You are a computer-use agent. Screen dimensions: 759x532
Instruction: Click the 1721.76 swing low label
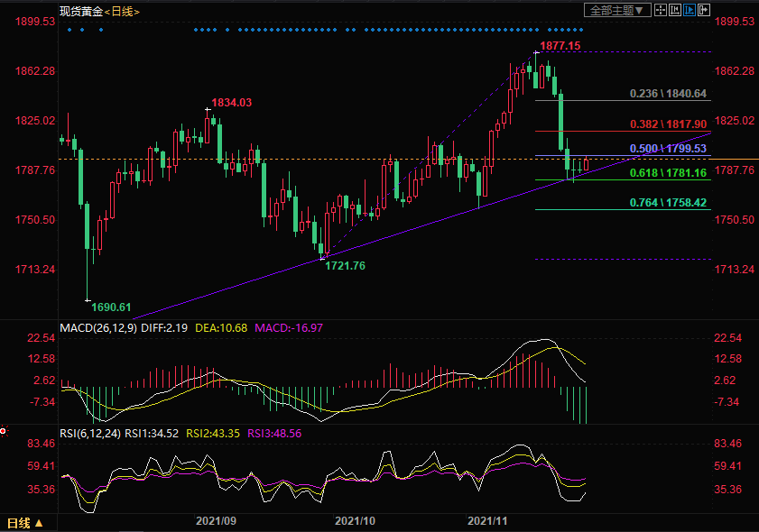344,266
